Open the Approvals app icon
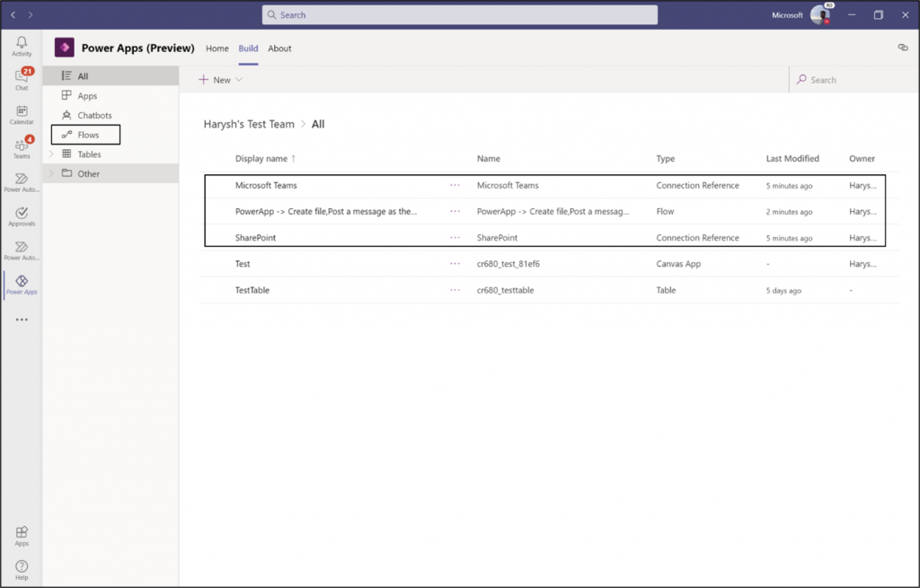The image size is (920, 588). pos(22,216)
